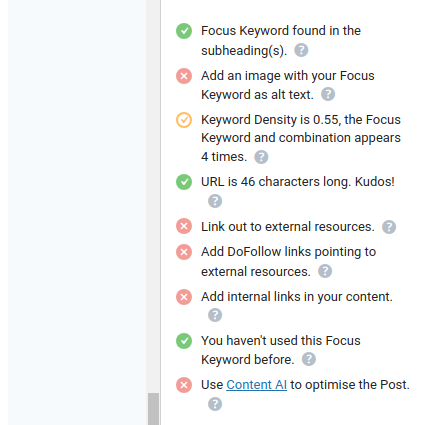Open help icon below Content AI item

[x=215, y=404]
